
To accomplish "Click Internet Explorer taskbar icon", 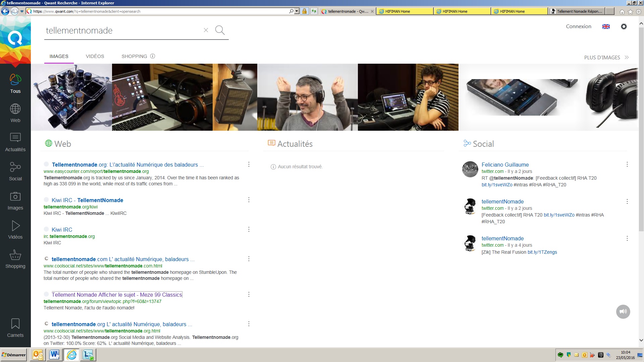I will [71, 355].
